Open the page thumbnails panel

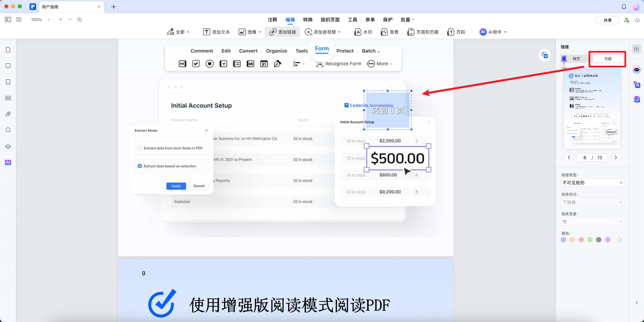point(8,49)
